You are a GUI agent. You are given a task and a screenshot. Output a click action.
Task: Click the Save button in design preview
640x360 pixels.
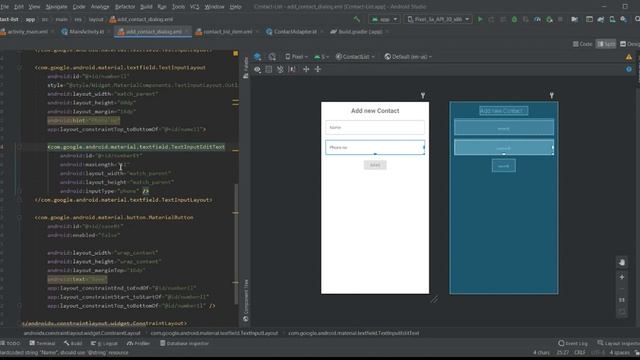375,165
